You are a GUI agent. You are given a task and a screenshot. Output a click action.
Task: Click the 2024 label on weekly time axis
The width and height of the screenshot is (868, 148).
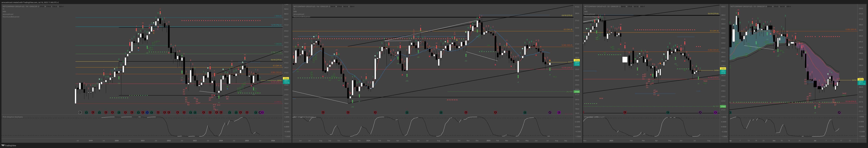point(368,141)
